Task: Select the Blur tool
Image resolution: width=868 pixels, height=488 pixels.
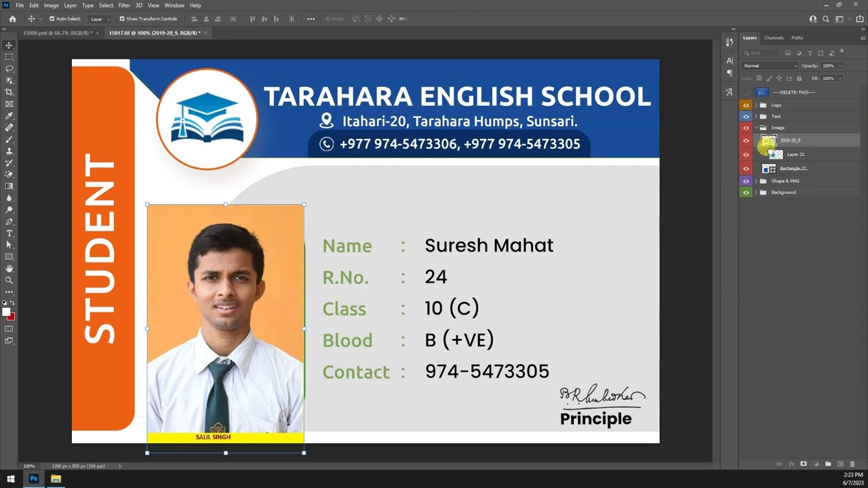Action: (9, 198)
